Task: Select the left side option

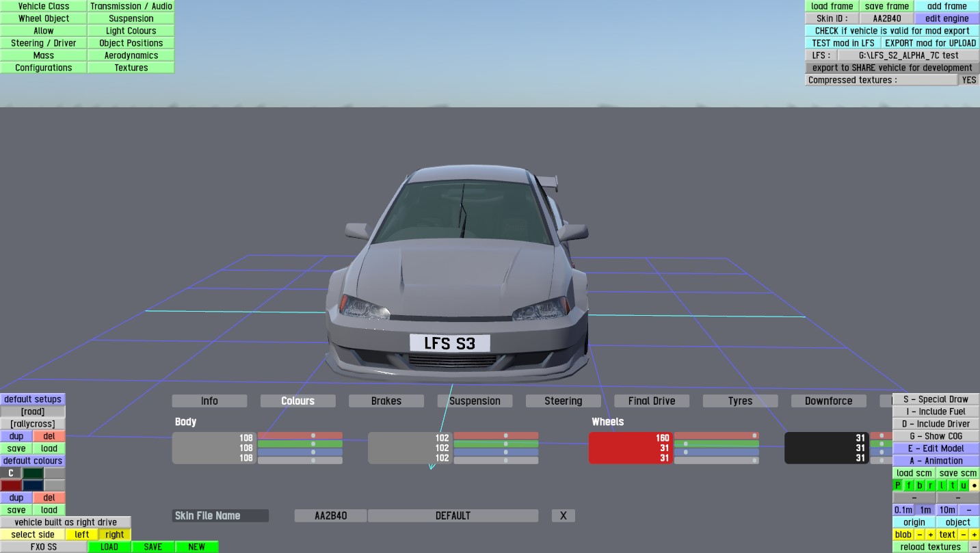Action: [82, 535]
